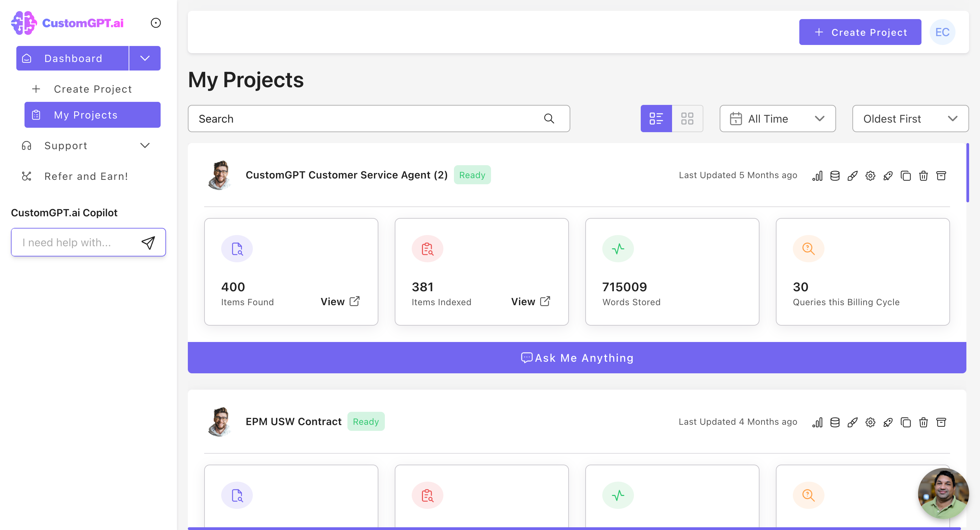
Task: Click database icon for CustomGPT Customer Service Agent
Action: (x=835, y=175)
